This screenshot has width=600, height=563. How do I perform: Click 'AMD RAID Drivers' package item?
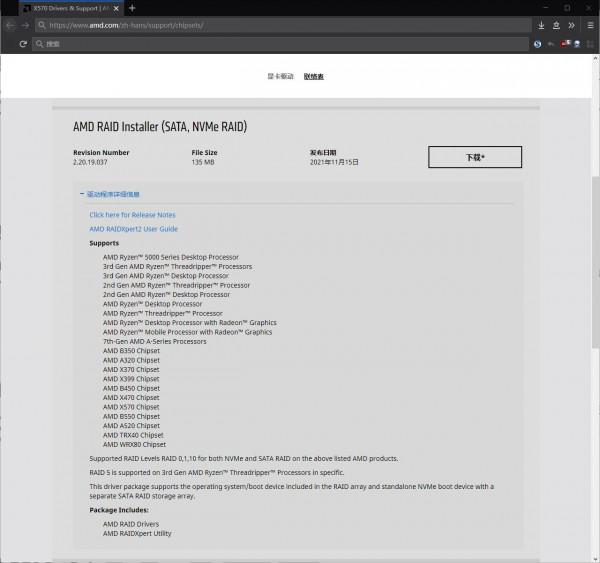coord(131,524)
